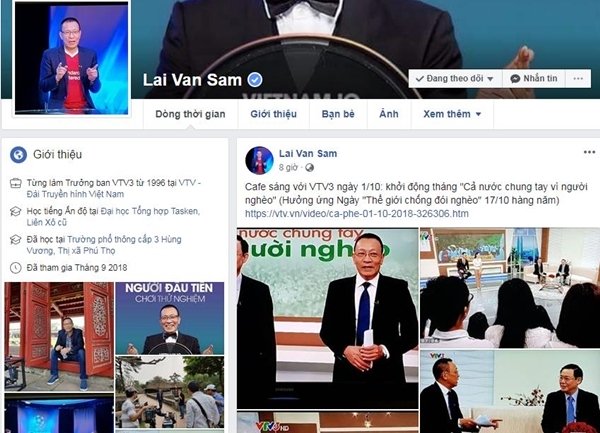The height and width of the screenshot is (433, 600).
Task: Click the Giới thiệu globe icon in sidebar
Action: click(18, 155)
